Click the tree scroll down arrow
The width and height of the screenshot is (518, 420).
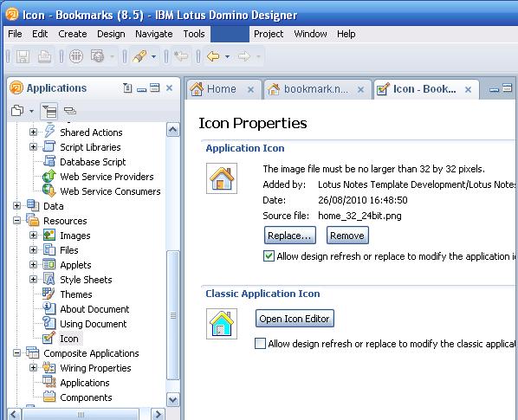(x=172, y=400)
